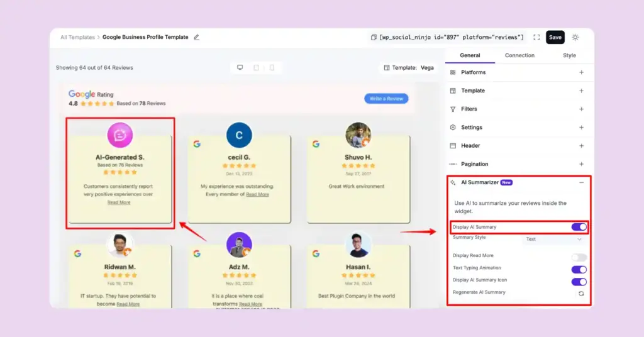Click the 4.8 rating value
Screen dimensions: 644x337
point(73,104)
